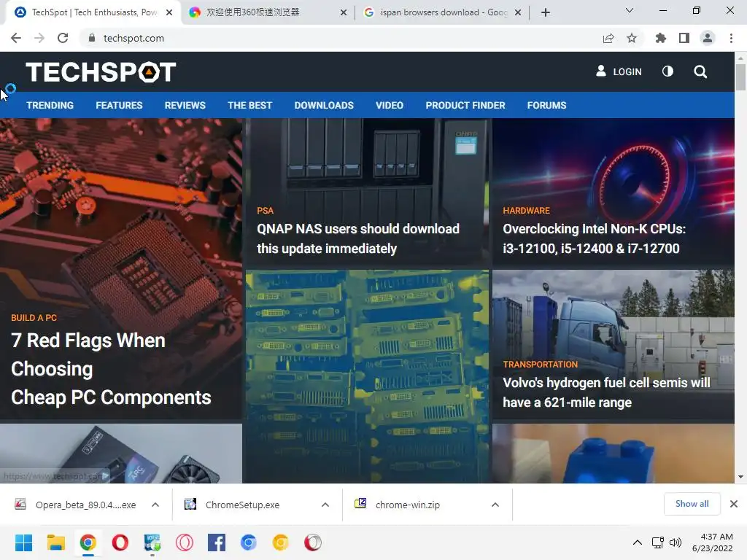The width and height of the screenshot is (747, 560).
Task: Open the TRENDING menu item
Action: click(50, 105)
